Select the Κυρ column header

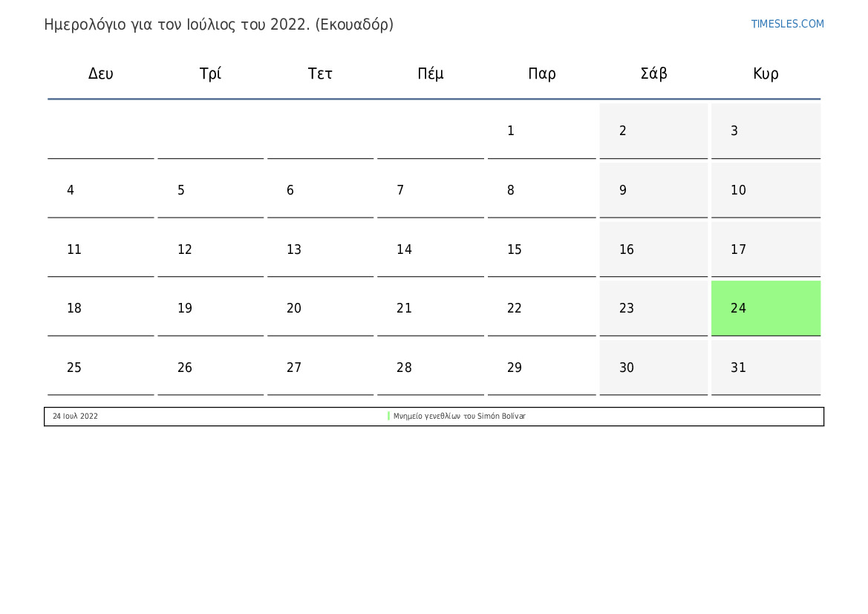coord(766,74)
